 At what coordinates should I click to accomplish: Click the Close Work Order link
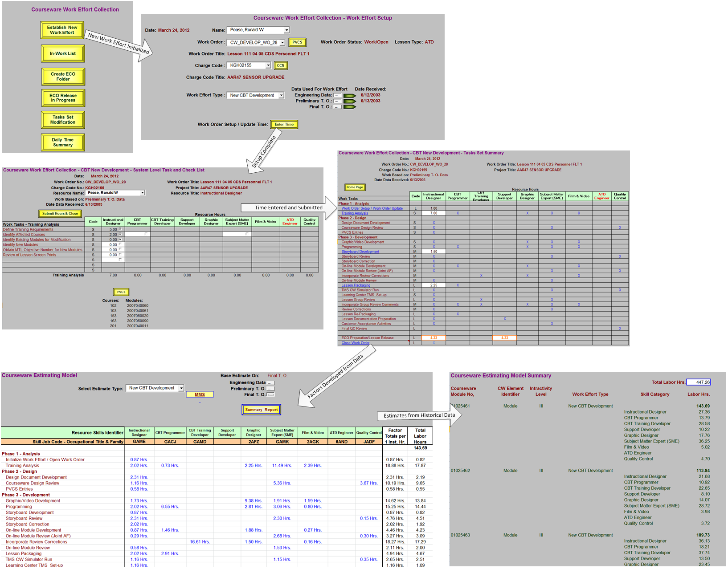click(x=356, y=343)
